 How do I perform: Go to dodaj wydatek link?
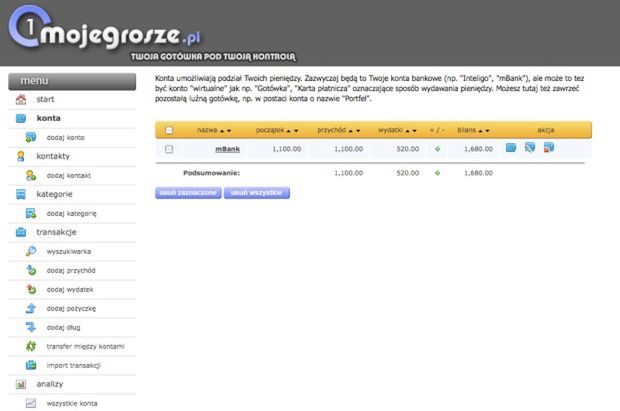click(x=70, y=290)
